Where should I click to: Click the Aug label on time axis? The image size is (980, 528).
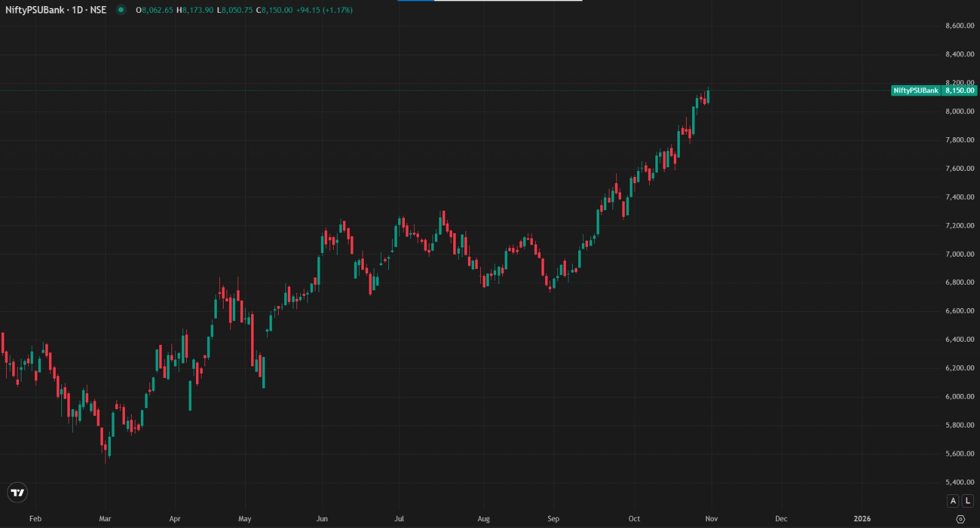pyautogui.click(x=484, y=519)
